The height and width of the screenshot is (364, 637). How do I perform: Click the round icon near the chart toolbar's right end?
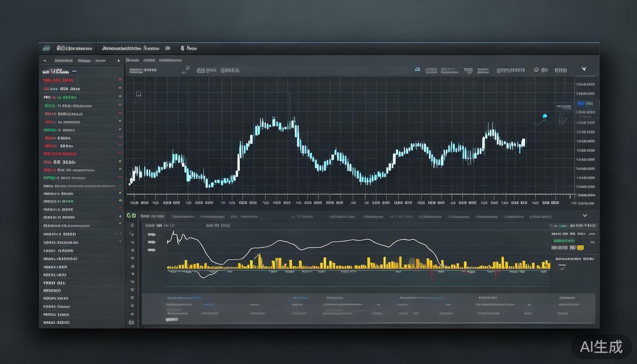point(536,70)
